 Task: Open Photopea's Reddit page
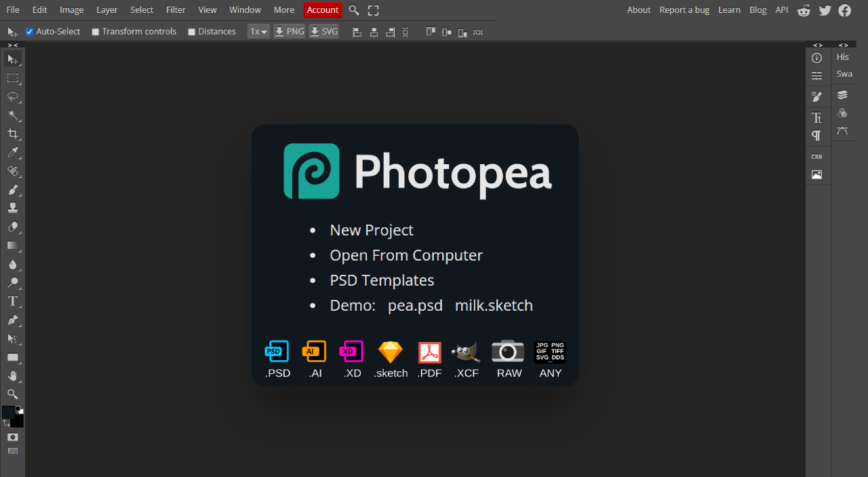point(804,10)
